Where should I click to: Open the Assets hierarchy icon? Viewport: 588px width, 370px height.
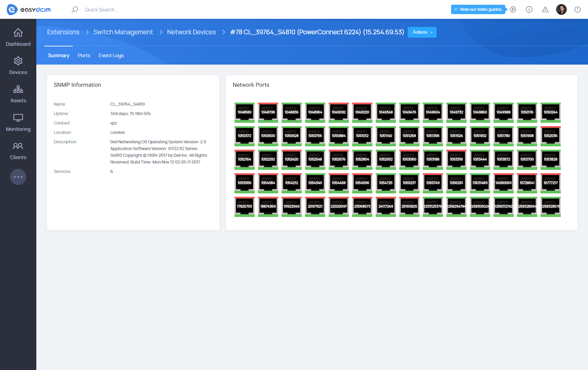pyautogui.click(x=18, y=89)
